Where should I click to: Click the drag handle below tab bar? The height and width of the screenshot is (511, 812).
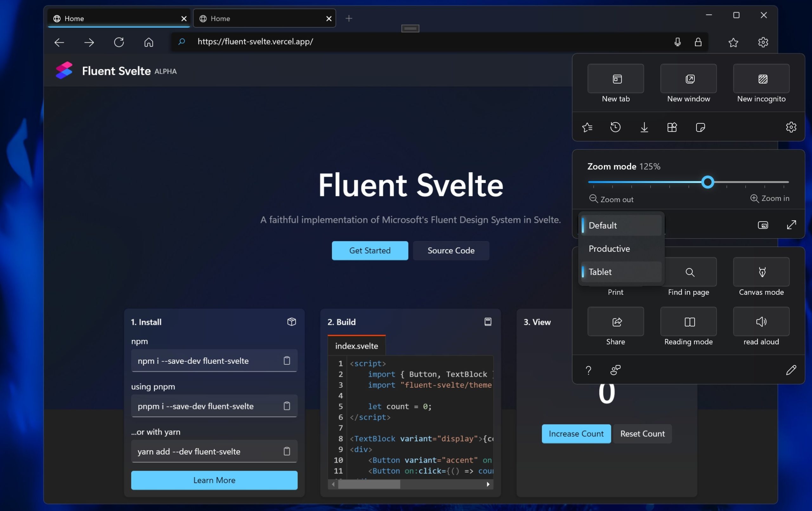(x=410, y=29)
